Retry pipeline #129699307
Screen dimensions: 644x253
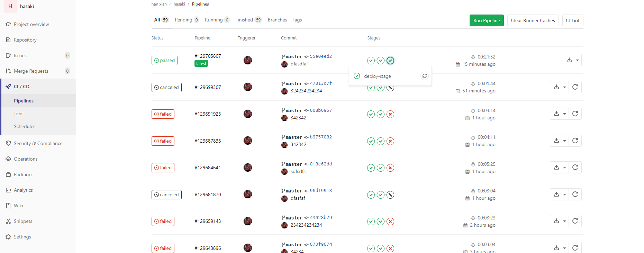click(575, 87)
